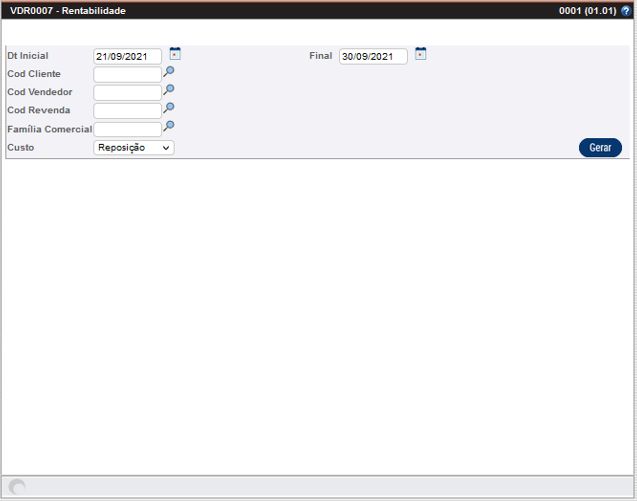637x501 pixels.
Task: Click the Cod Cliente label text
Action: (x=34, y=74)
